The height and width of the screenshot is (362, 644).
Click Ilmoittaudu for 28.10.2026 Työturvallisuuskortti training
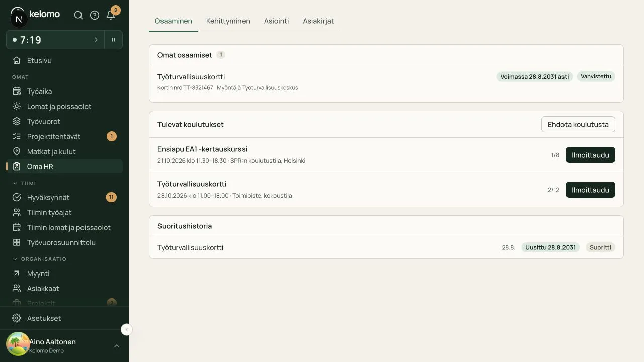point(590,190)
